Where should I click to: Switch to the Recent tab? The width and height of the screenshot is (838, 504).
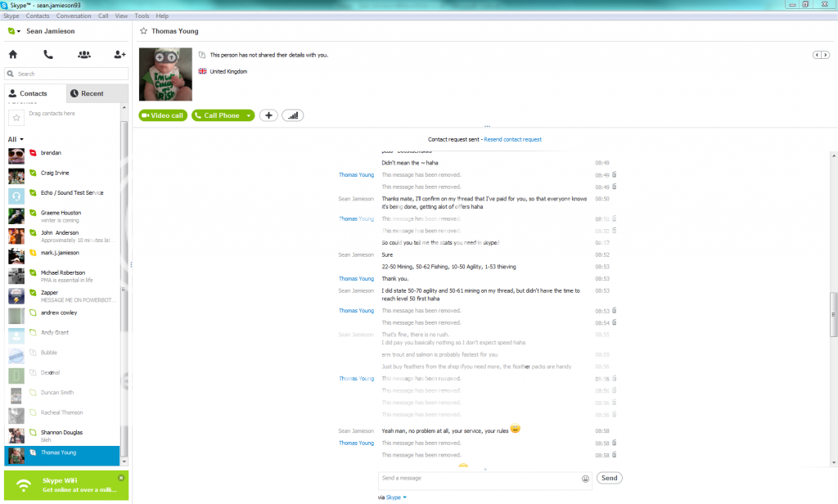pos(97,93)
